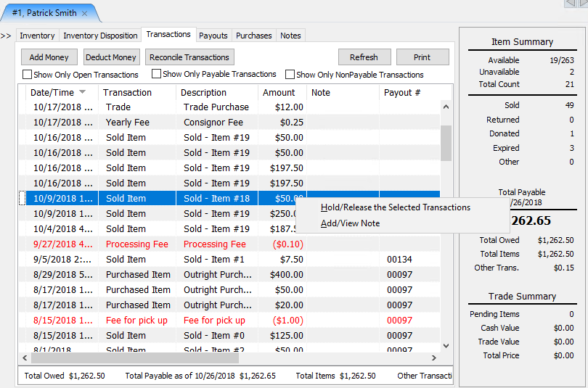Click the horizontal scrollbar right arrow
Image resolution: width=588 pixels, height=388 pixels.
[434, 358]
